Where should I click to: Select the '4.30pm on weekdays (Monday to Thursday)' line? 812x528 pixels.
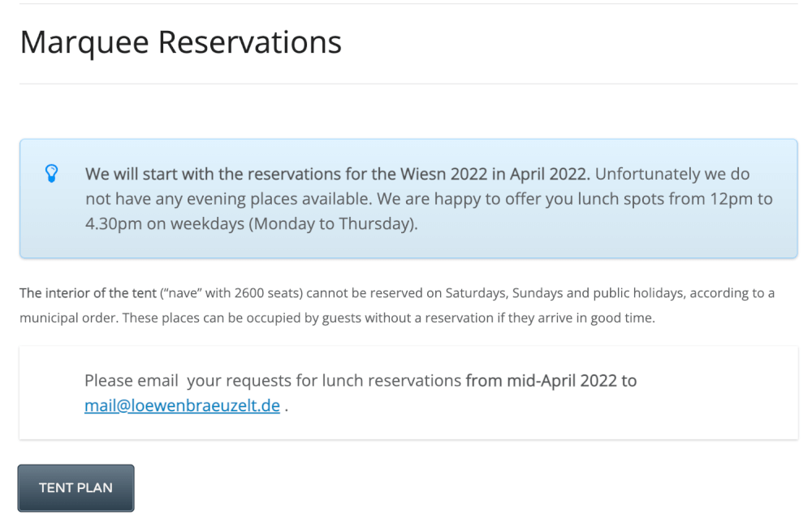pos(252,224)
